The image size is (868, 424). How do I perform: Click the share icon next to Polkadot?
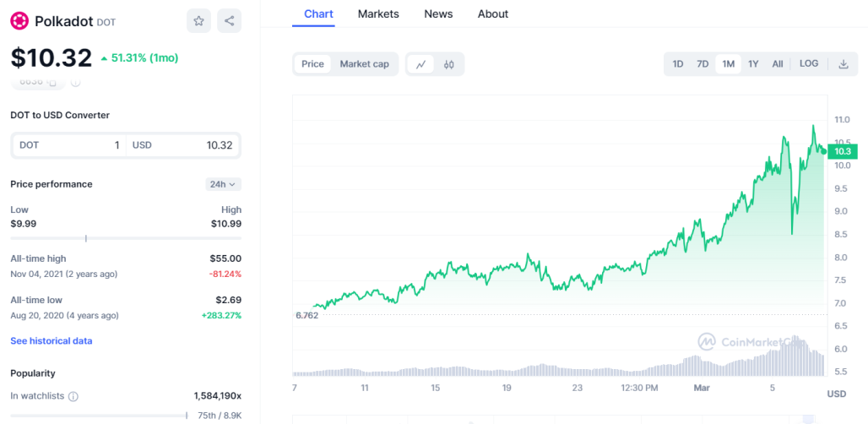229,21
